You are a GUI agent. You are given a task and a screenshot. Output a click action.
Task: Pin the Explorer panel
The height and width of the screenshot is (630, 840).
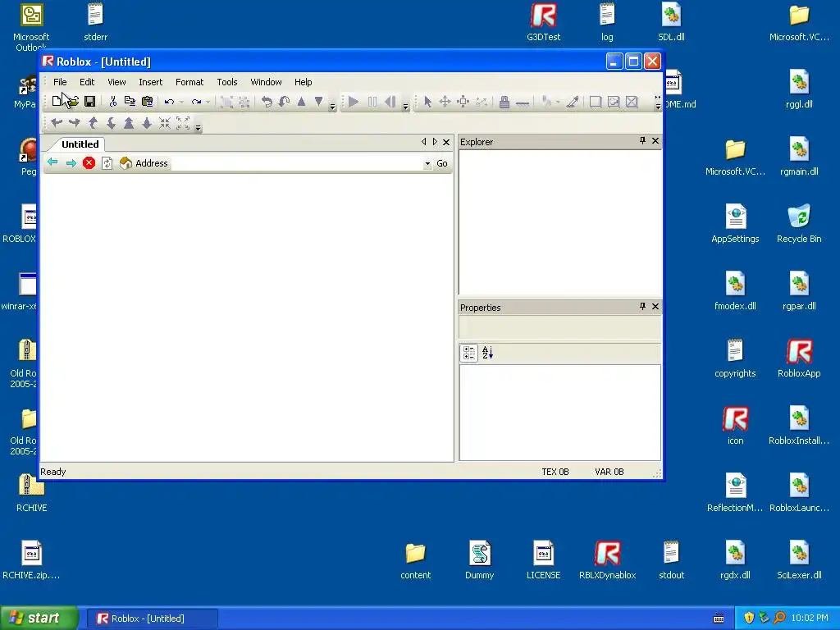coord(642,140)
